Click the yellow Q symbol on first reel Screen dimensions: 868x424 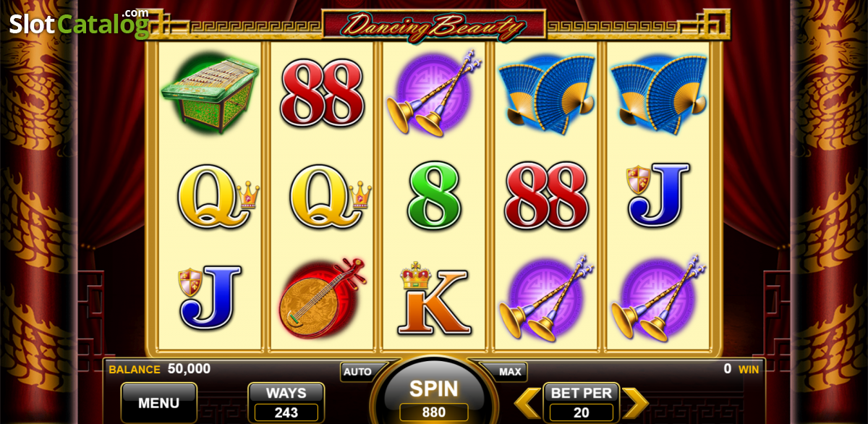217,195
